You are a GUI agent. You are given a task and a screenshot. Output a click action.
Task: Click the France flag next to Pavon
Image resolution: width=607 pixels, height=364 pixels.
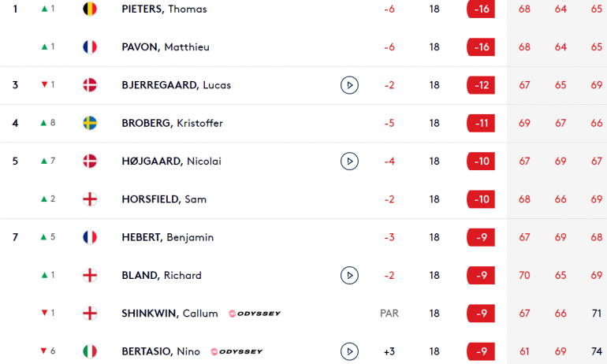(90, 46)
